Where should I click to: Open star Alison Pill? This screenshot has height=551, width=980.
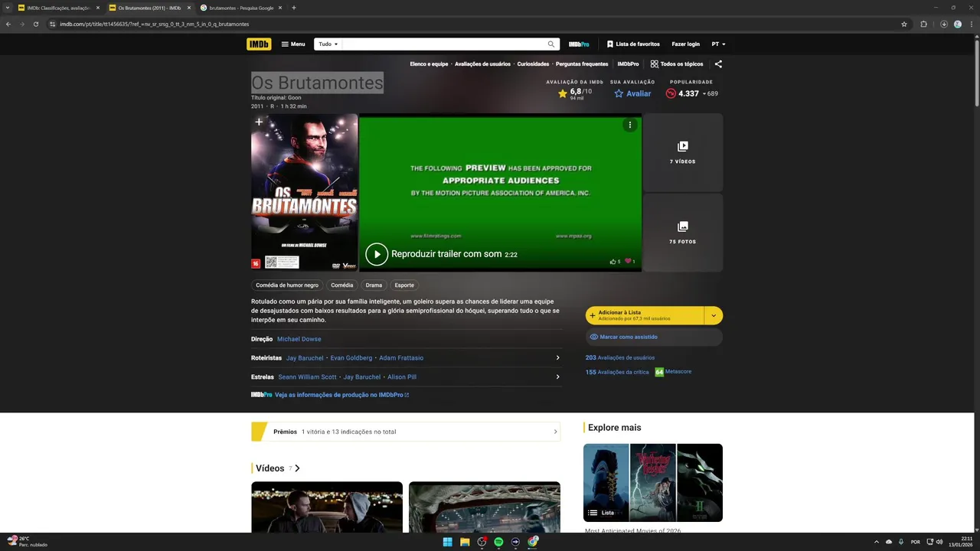402,377
